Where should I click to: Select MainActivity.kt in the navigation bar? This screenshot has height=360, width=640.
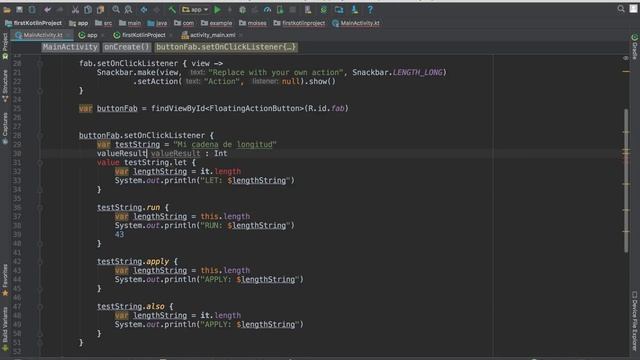click(x=356, y=23)
